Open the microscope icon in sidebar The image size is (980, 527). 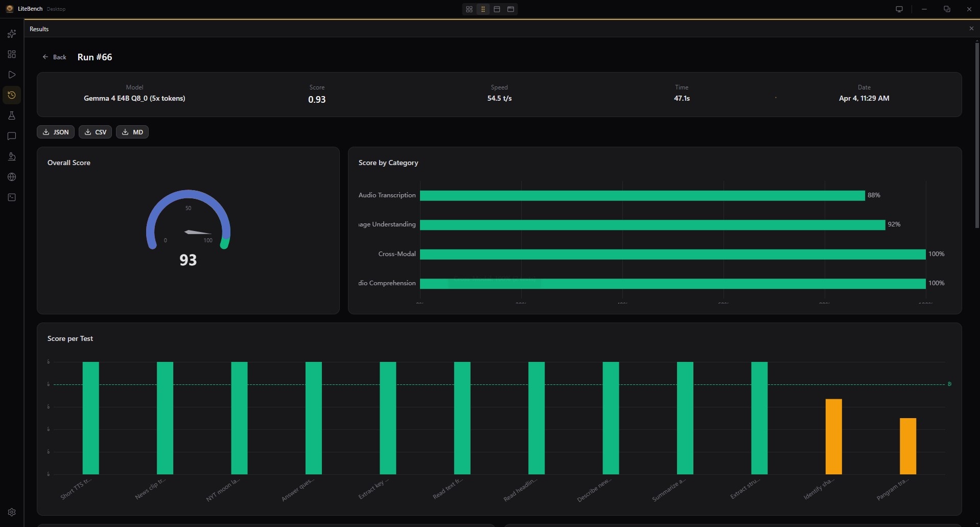coord(12,156)
